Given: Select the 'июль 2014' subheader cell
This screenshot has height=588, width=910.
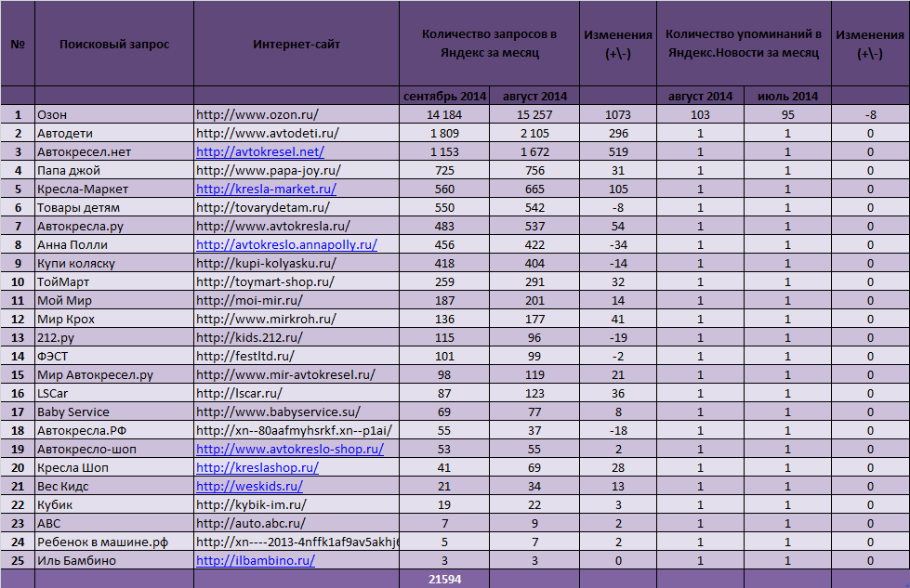Looking at the screenshot, I should (787, 97).
